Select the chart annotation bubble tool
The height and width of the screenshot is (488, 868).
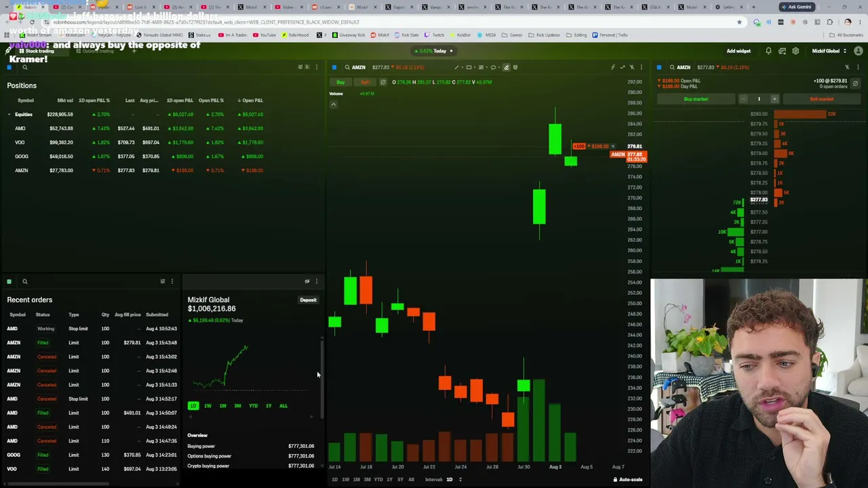(493, 67)
